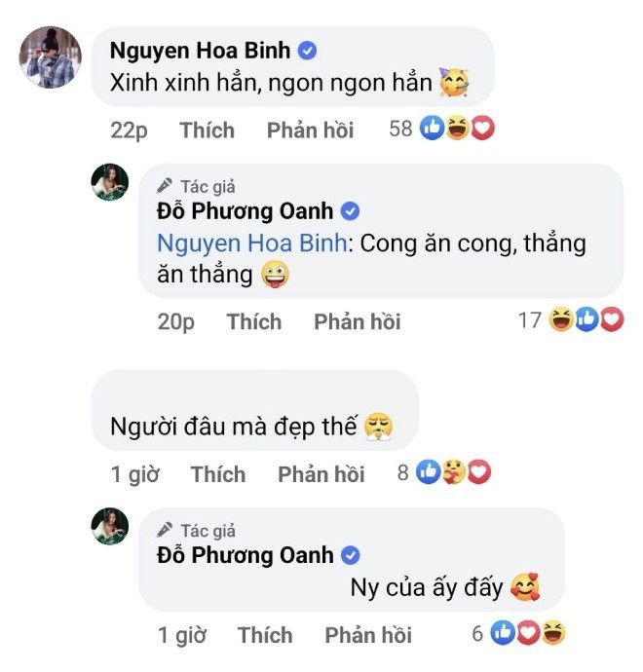The width and height of the screenshot is (643, 672).
Task: Reply to the "Cong ăn cong" comment via "Phản hồi"
Action: point(358,321)
